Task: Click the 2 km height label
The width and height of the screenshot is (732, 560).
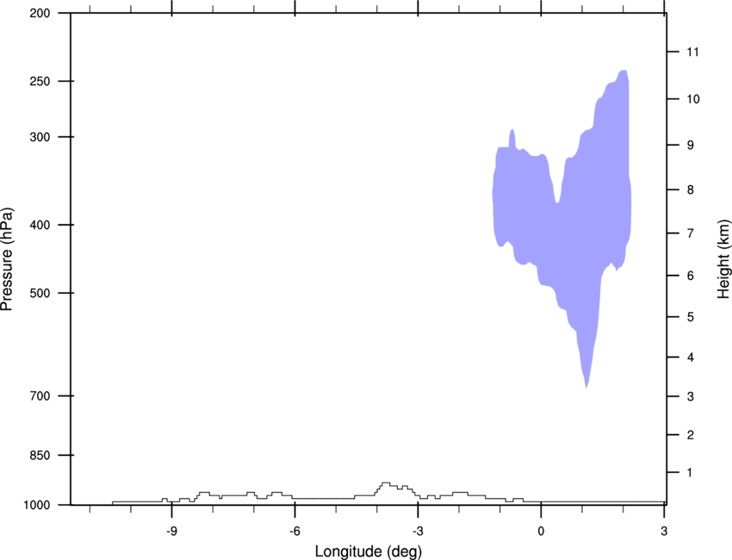Action: 691,435
